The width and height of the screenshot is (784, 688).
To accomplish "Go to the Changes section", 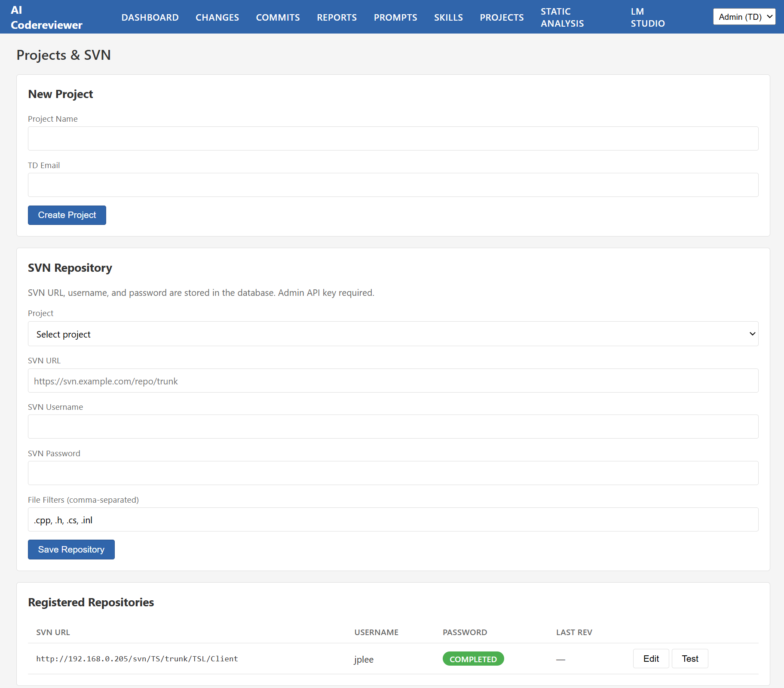I will [x=217, y=17].
